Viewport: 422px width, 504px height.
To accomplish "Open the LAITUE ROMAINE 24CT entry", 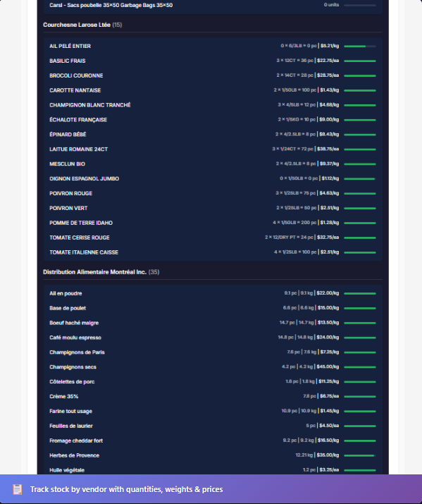I will point(213,149).
